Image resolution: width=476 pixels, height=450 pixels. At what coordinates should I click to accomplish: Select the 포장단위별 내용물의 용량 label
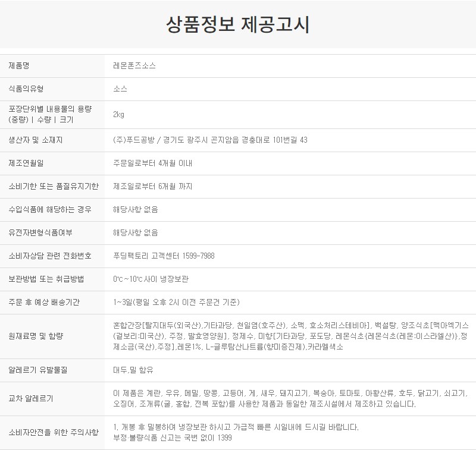tap(50, 114)
